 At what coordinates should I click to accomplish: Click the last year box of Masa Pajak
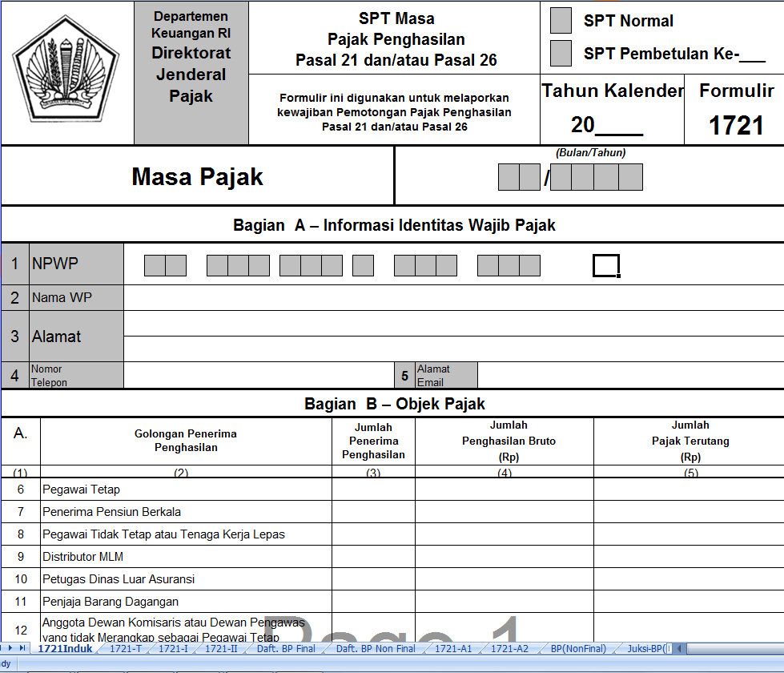[x=630, y=177]
